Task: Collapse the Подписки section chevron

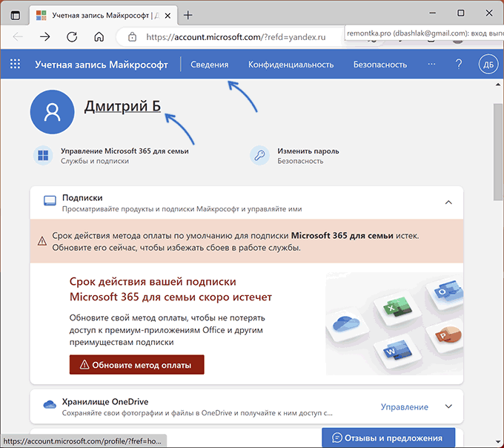Action: coord(448,202)
